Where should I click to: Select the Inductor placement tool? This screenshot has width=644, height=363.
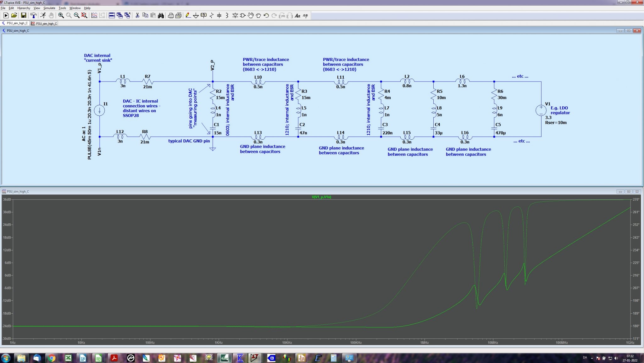(x=227, y=15)
